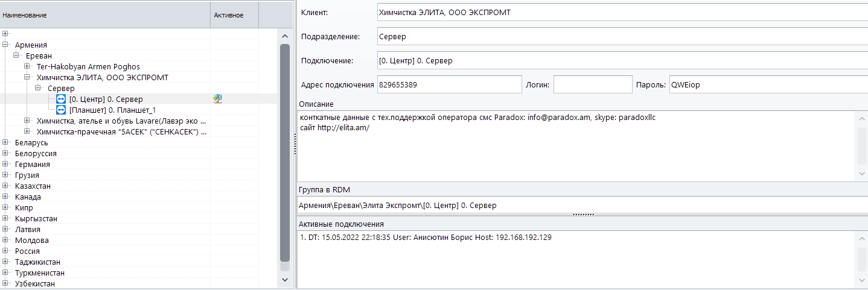Viewport: 868px width, 290px height.
Task: Click the Активные подключения scrollbar up arrow
Action: coord(862,239)
